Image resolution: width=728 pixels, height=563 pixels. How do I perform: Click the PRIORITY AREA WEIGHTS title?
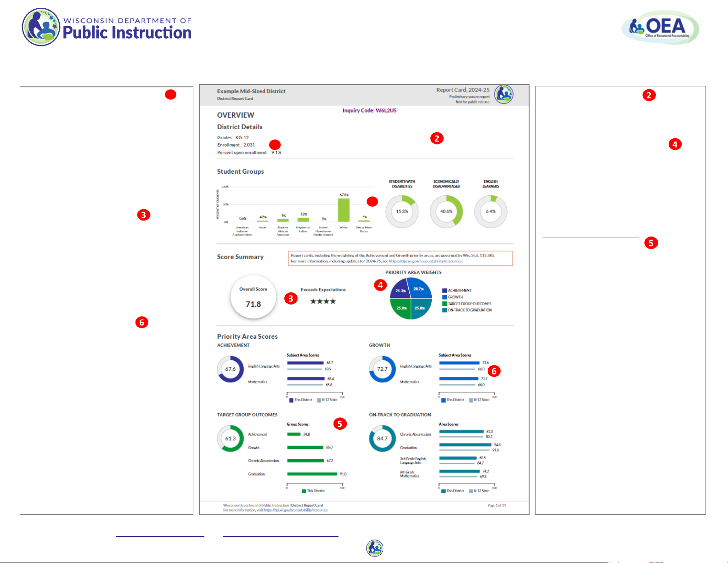point(413,273)
